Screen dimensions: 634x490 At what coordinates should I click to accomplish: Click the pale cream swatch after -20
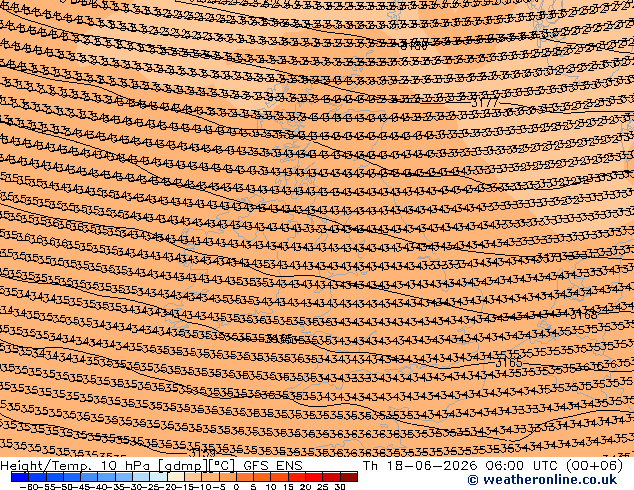[x=176, y=477]
